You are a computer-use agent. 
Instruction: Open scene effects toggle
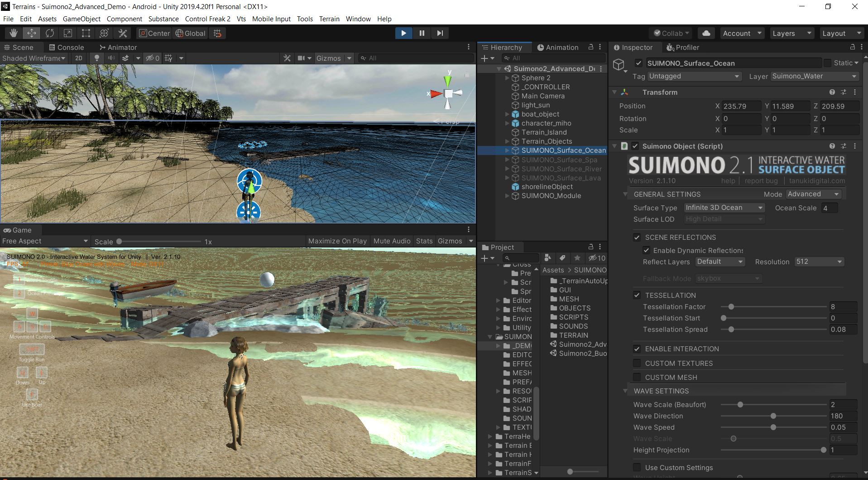point(126,58)
